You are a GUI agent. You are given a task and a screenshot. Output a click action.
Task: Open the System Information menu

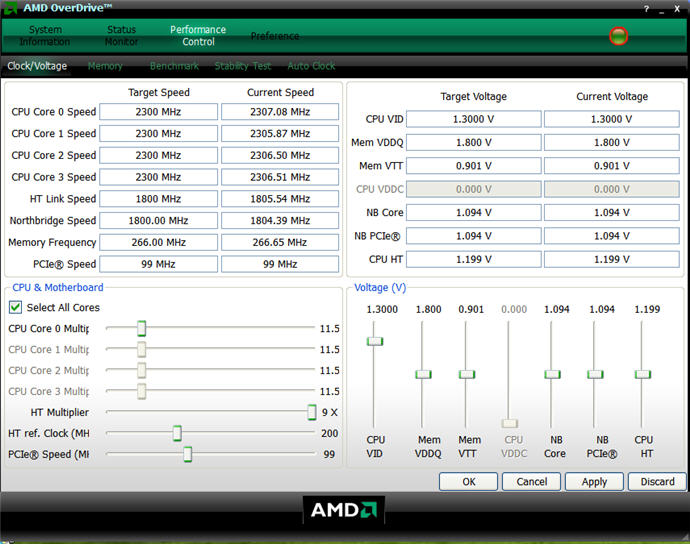[x=45, y=36]
